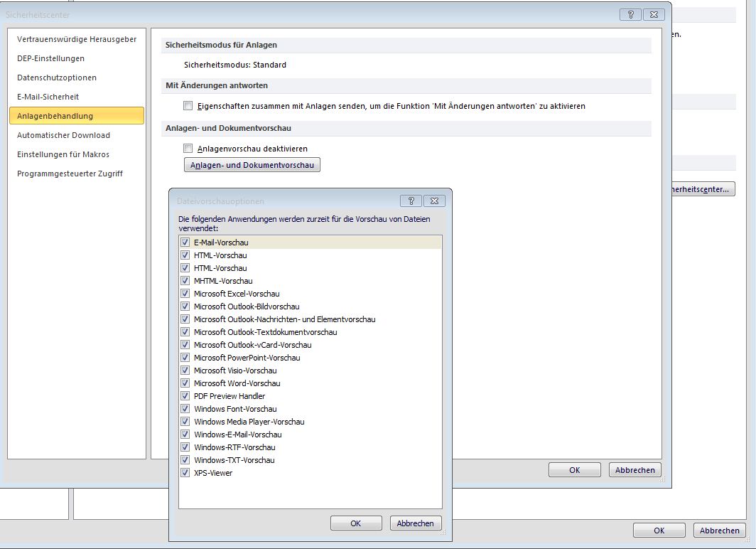Go to Automatischer Download settings
Viewport: 756px width, 549px height.
pyautogui.click(x=64, y=135)
